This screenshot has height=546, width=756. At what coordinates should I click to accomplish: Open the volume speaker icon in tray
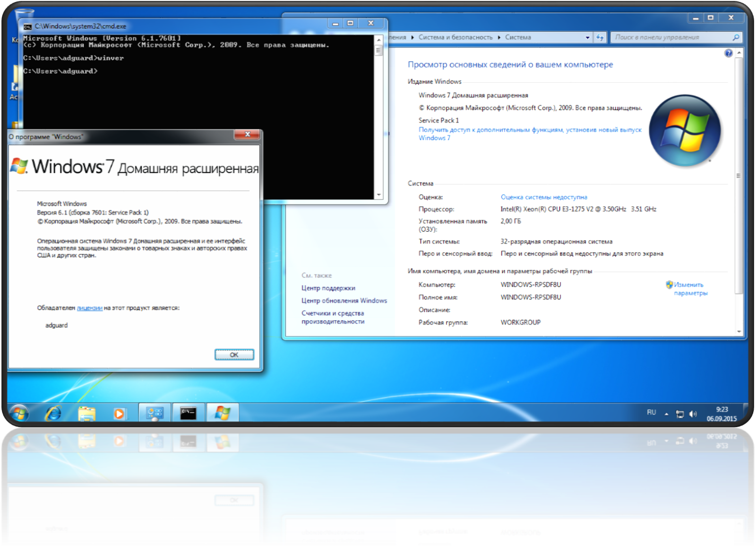click(693, 414)
